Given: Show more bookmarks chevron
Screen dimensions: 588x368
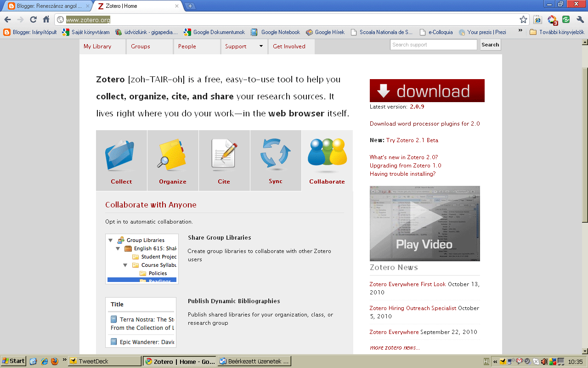Looking at the screenshot, I should [520, 31].
